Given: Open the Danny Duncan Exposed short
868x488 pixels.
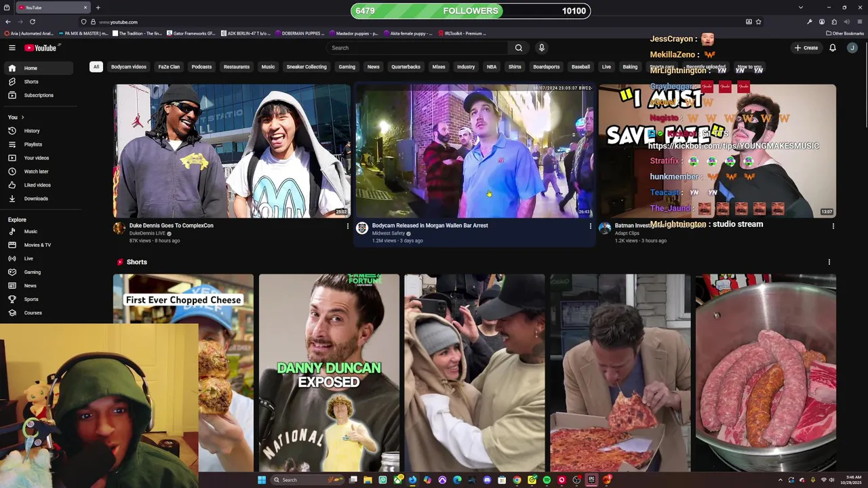Looking at the screenshot, I should (x=329, y=373).
